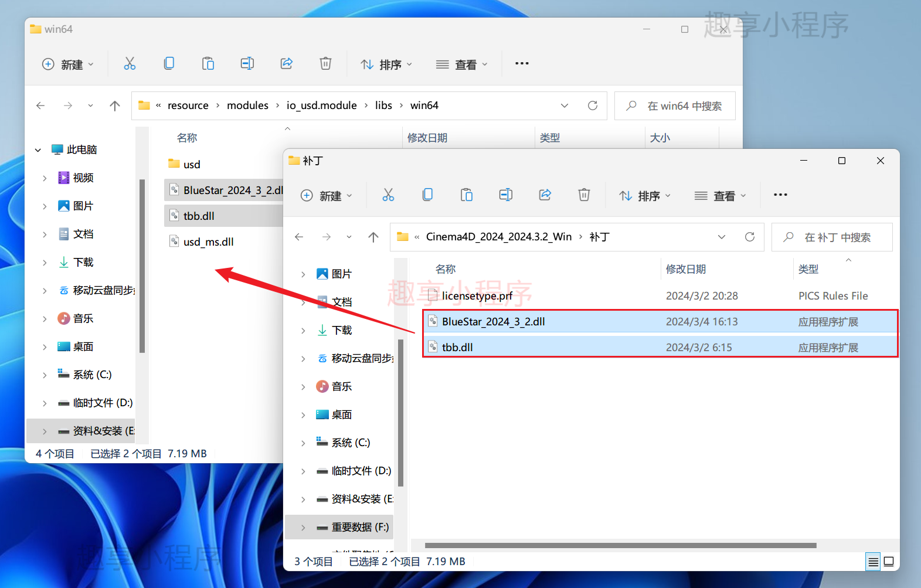Screen dimensions: 921x588
Task: Go back in 补丁 window navigation
Action: tap(299, 237)
